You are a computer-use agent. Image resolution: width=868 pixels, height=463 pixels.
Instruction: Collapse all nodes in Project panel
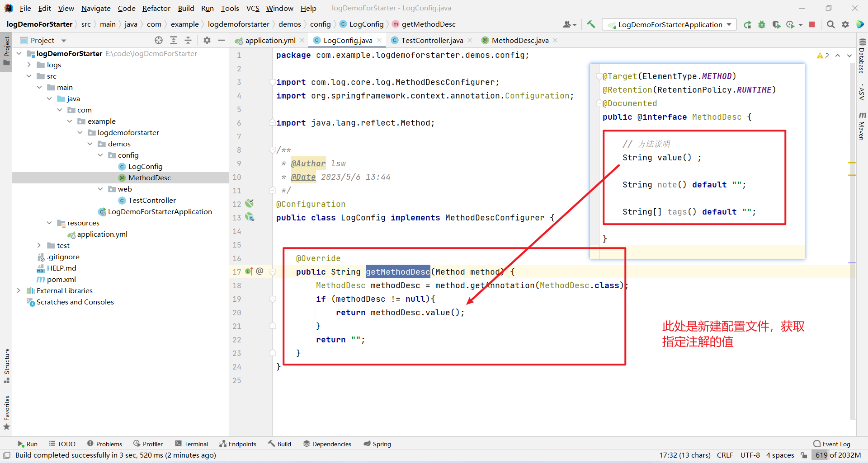(x=188, y=40)
